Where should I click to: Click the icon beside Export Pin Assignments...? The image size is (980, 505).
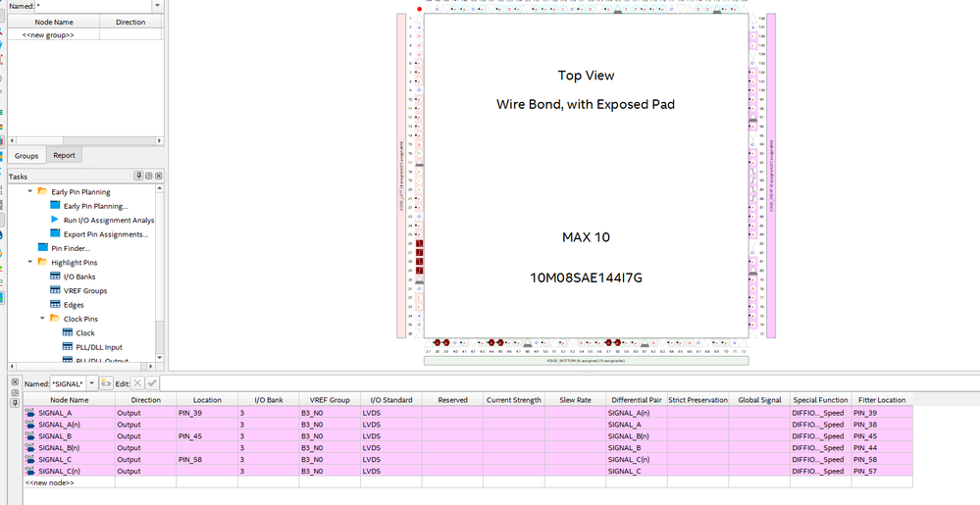pyautogui.click(x=55, y=234)
